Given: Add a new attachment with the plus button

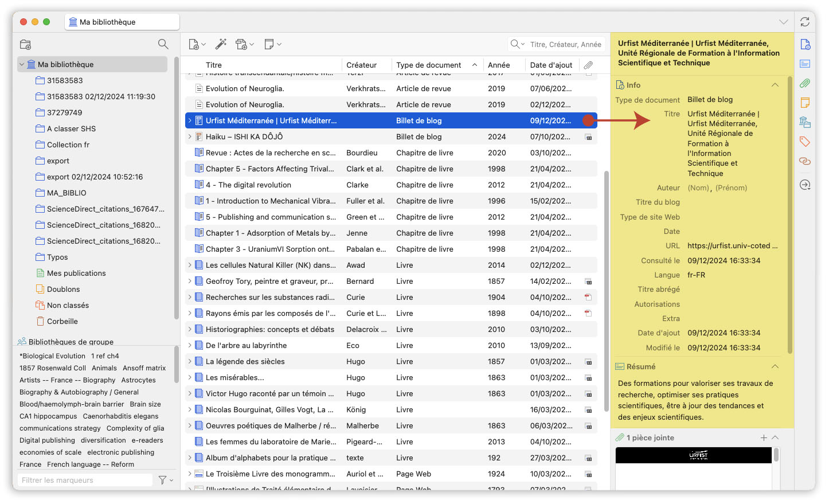Looking at the screenshot, I should (x=763, y=437).
